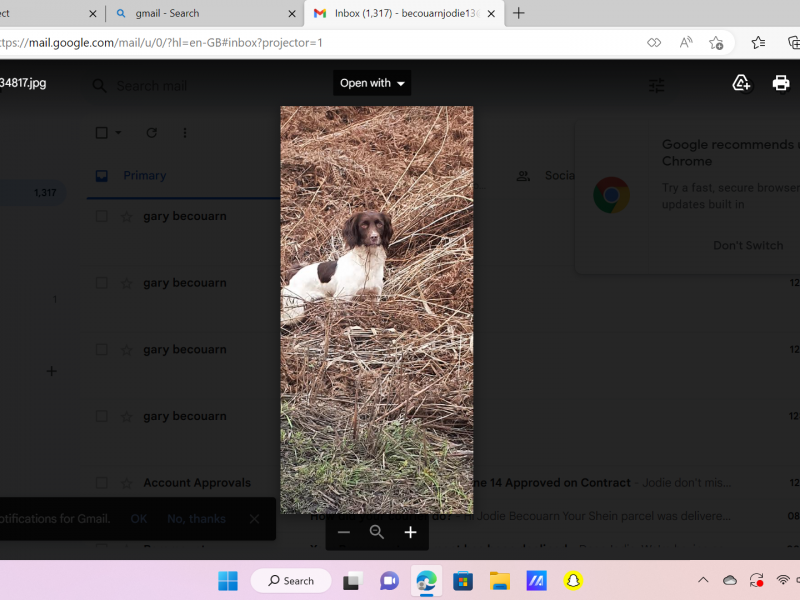This screenshot has width=800, height=600.
Task: Zoom out with the minus button
Action: tap(344, 533)
